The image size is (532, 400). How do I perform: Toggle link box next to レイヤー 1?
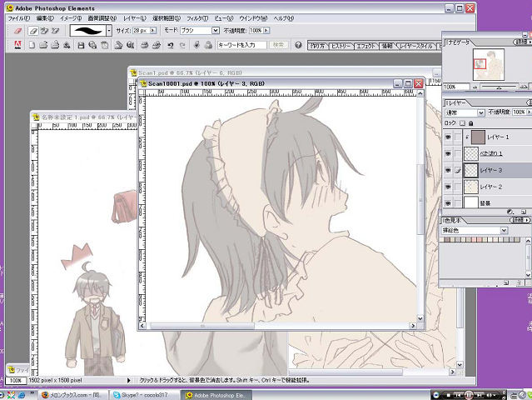[458, 137]
